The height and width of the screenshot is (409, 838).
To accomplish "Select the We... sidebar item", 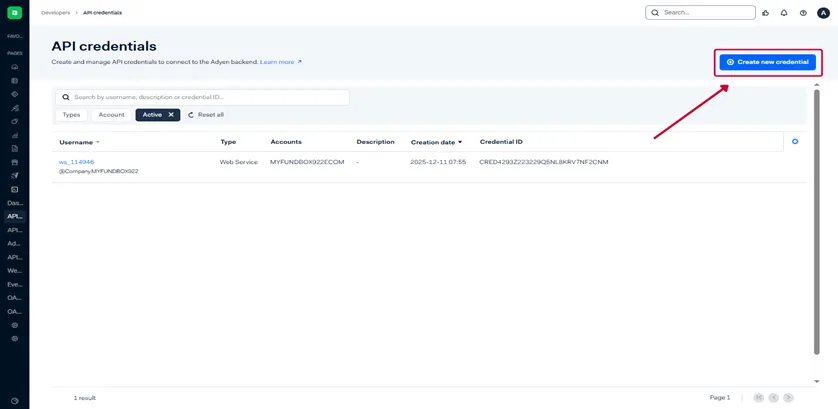I will point(15,271).
